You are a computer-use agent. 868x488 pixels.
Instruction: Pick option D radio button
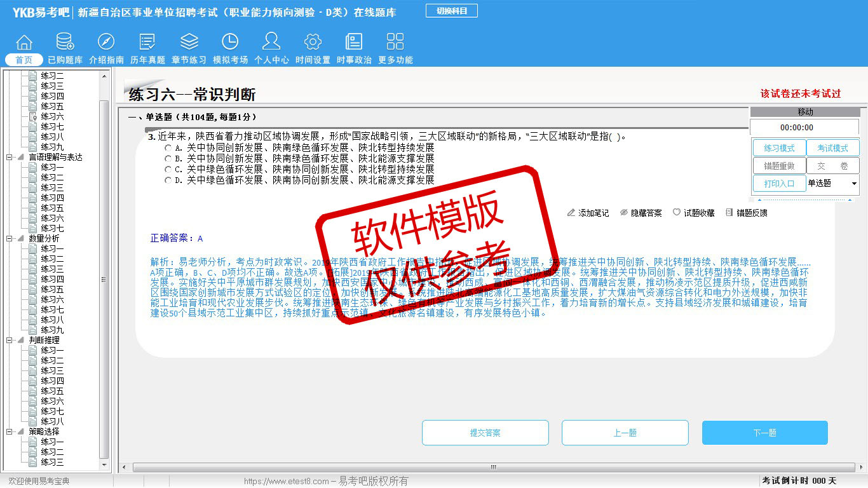(x=168, y=180)
